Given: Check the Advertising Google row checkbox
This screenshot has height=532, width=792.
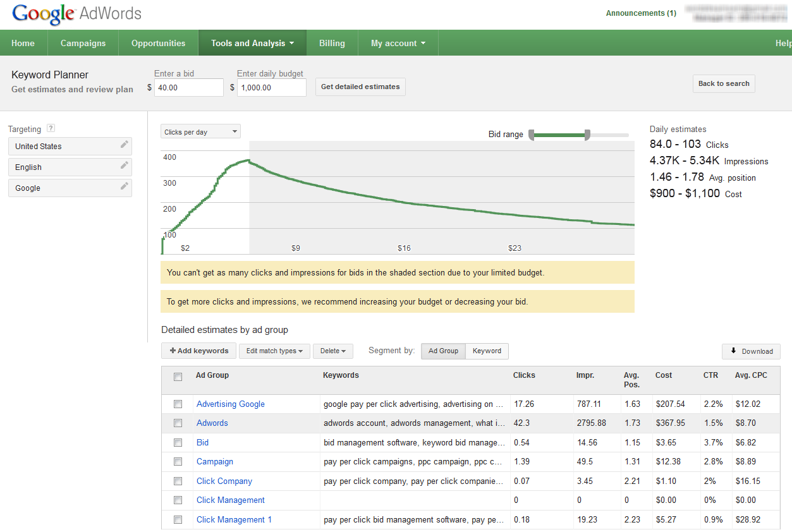Looking at the screenshot, I should (x=178, y=404).
